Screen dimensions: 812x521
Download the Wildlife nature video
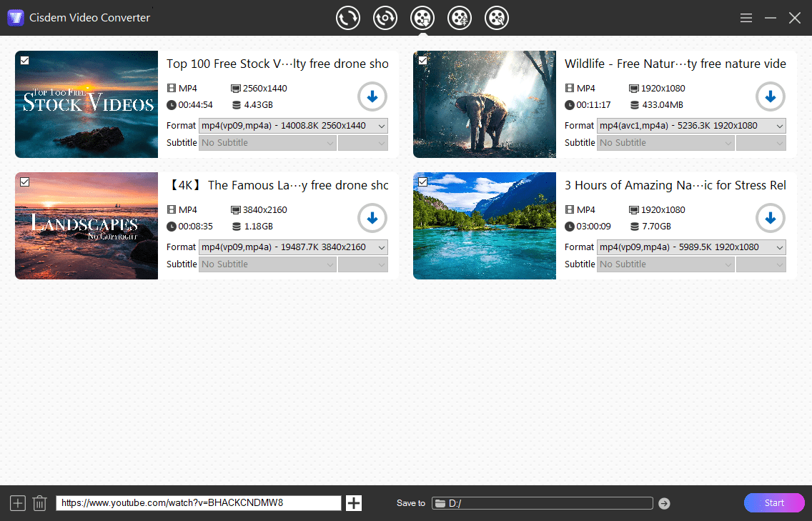(770, 96)
